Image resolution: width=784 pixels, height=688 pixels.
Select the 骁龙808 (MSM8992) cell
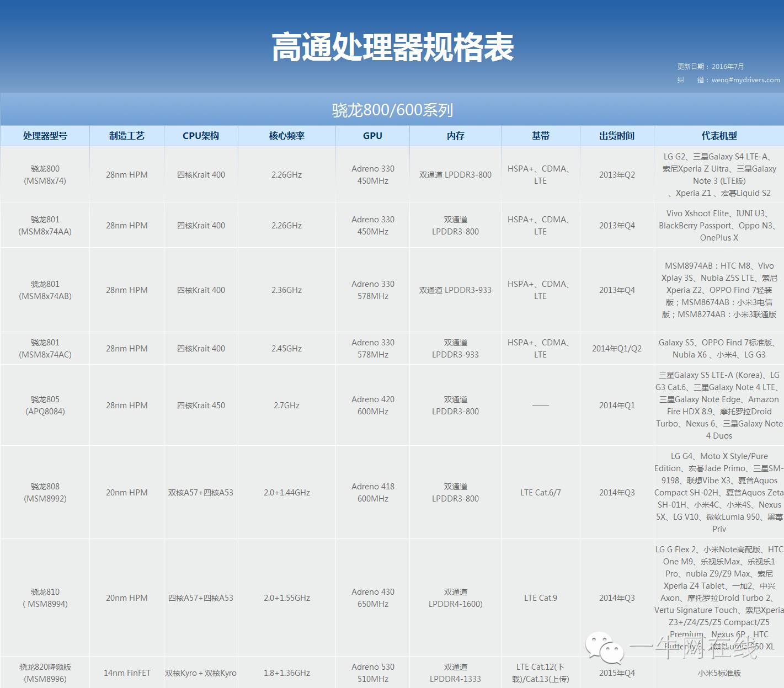pyautogui.click(x=45, y=493)
